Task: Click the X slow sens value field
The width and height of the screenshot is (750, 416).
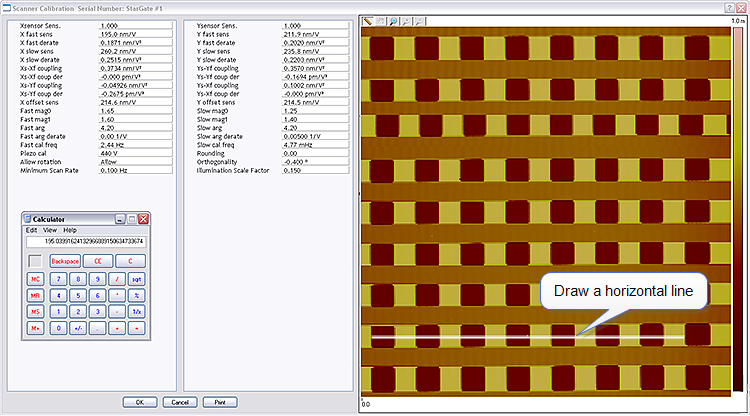Action: click(136, 51)
